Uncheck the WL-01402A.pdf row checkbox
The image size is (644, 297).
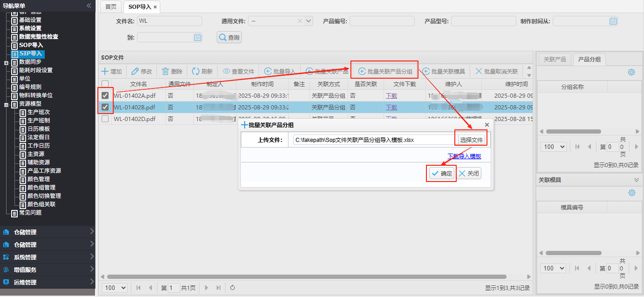pyautogui.click(x=105, y=95)
